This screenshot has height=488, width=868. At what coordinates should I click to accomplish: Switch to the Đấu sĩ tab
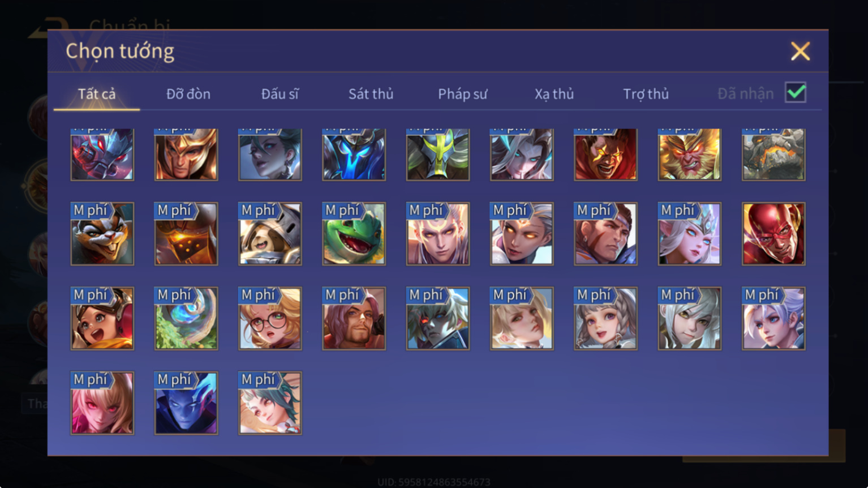pos(280,94)
